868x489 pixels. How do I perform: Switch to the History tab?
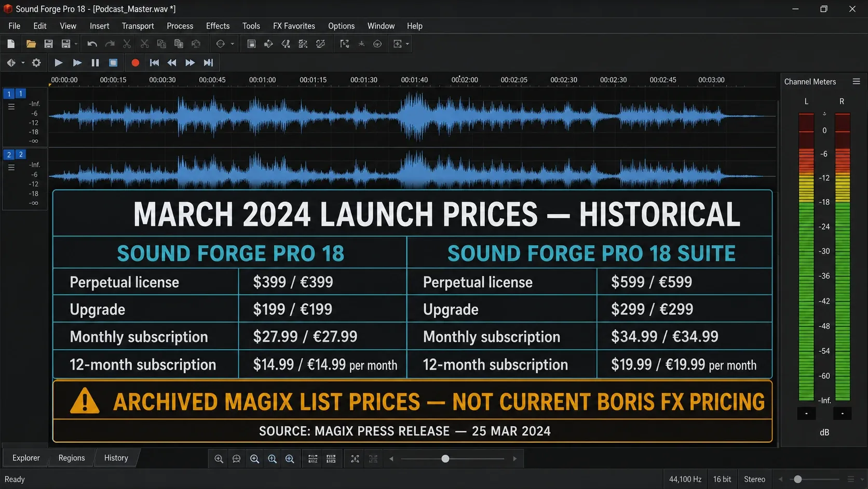(x=116, y=458)
